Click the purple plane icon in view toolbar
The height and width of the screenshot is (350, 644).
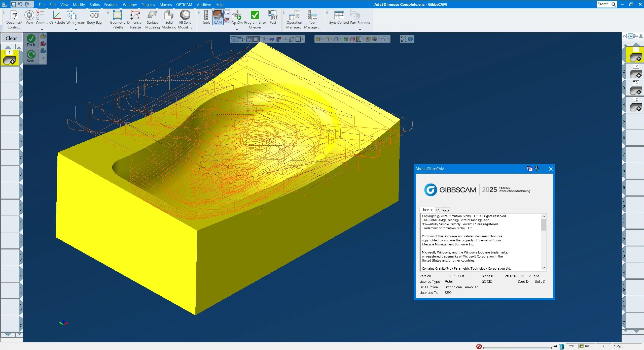(272, 39)
